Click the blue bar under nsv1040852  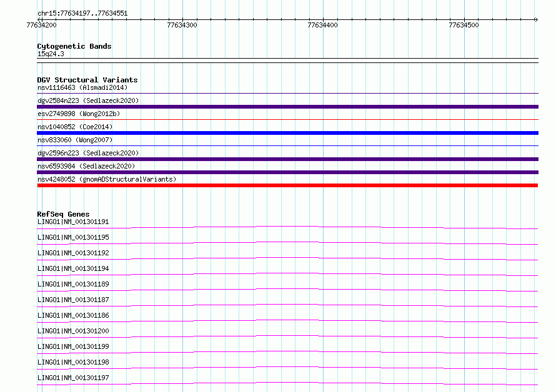287,133
